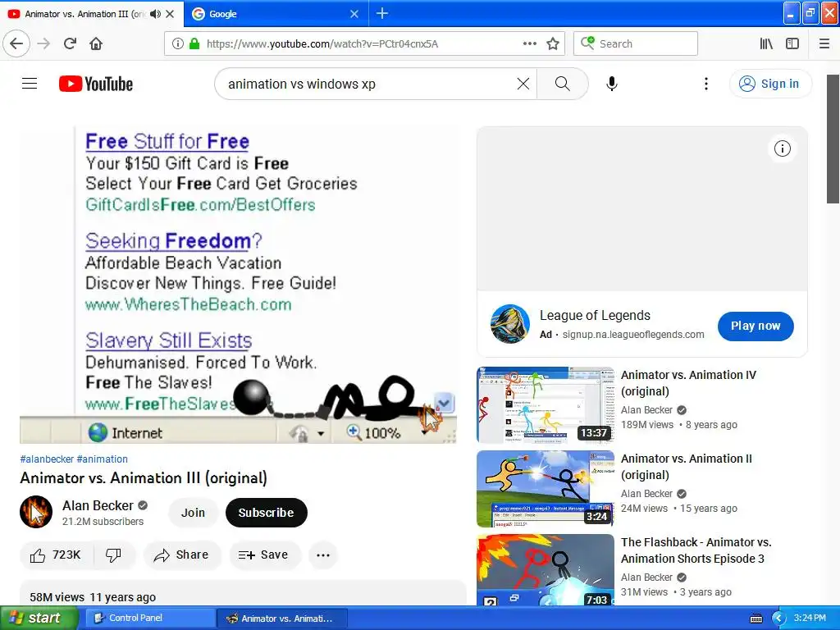This screenshot has width=840, height=630.
Task: Join the Alan Becker channel
Action: pyautogui.click(x=193, y=513)
